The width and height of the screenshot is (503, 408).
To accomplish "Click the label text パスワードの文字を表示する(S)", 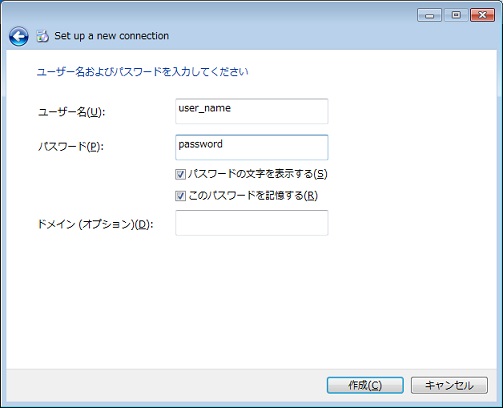I will [x=257, y=174].
